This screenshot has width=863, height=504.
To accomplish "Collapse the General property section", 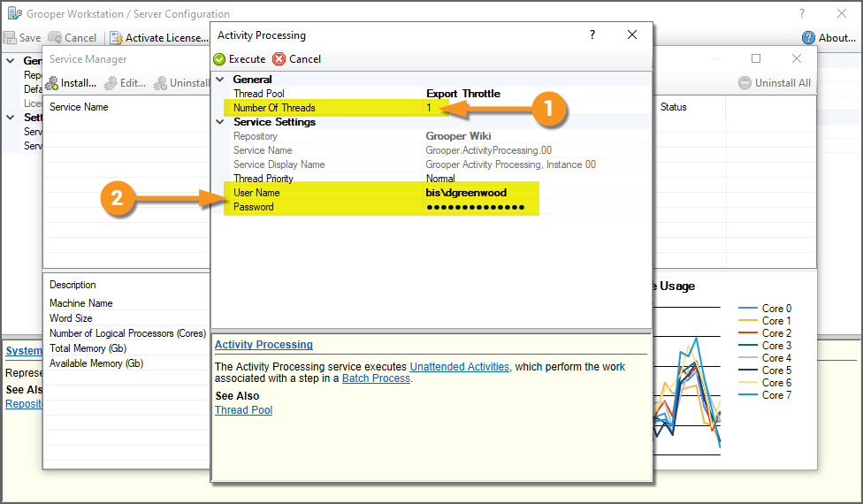I will pos(220,80).
